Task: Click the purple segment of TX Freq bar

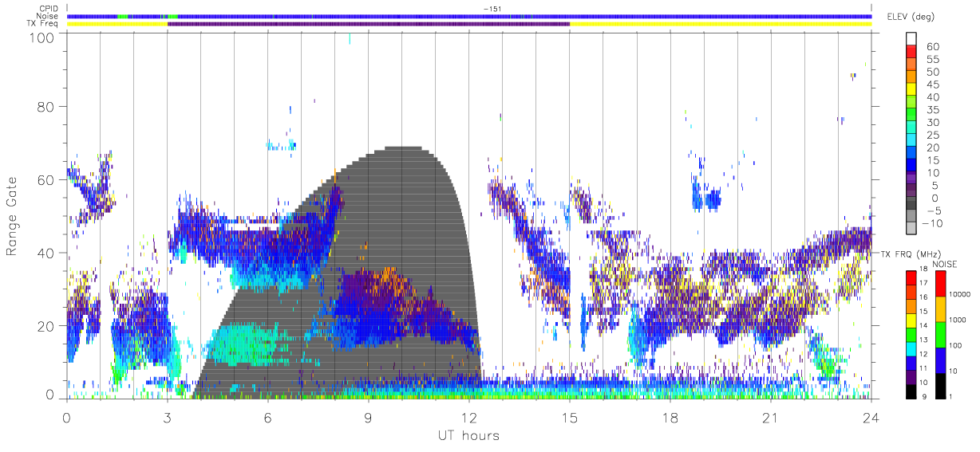Action: [x=369, y=24]
